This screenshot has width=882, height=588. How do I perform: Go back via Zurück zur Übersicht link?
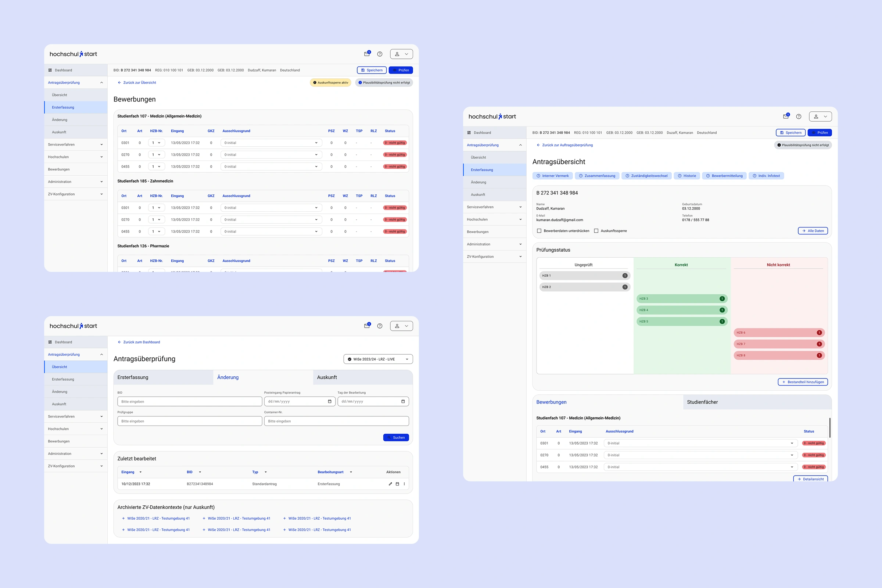(137, 82)
